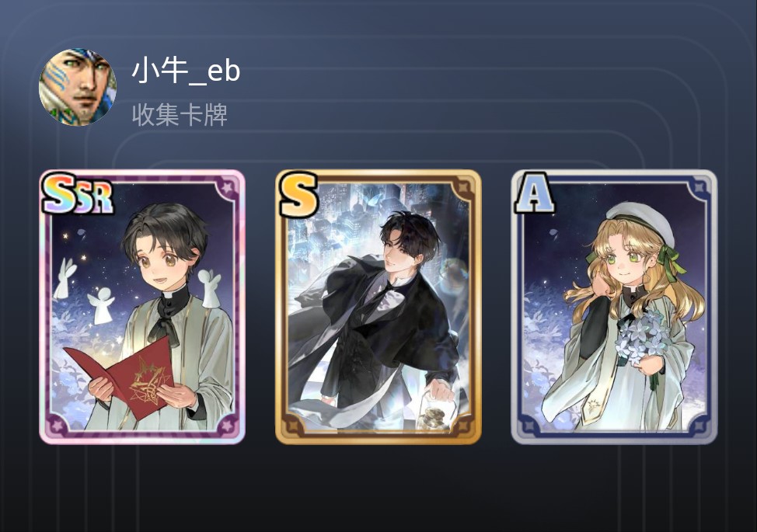Select the SSR rarity card
This screenshot has width=757, height=532.
tap(142, 307)
